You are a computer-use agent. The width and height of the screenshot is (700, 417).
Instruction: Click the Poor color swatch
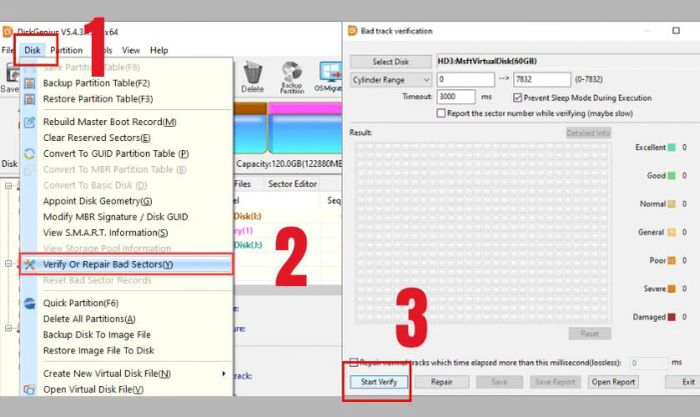[x=671, y=260]
